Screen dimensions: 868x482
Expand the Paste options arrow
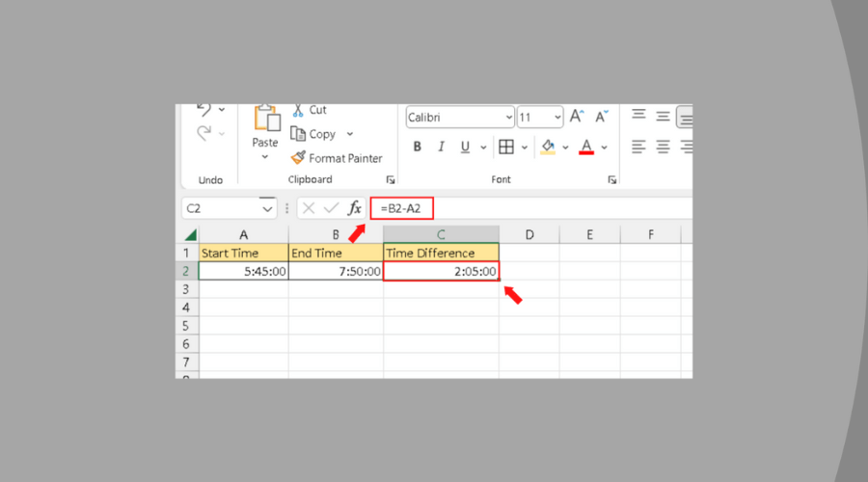[x=265, y=157]
